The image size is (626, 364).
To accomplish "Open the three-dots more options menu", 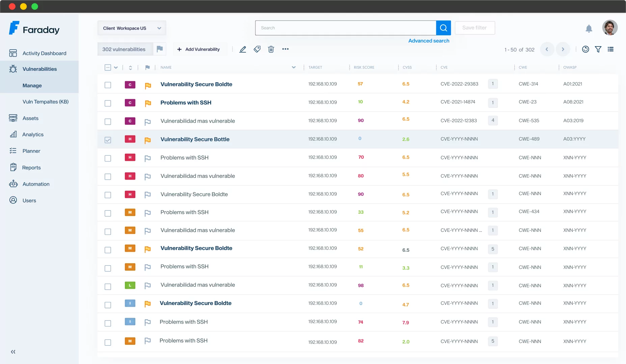I will (x=285, y=49).
